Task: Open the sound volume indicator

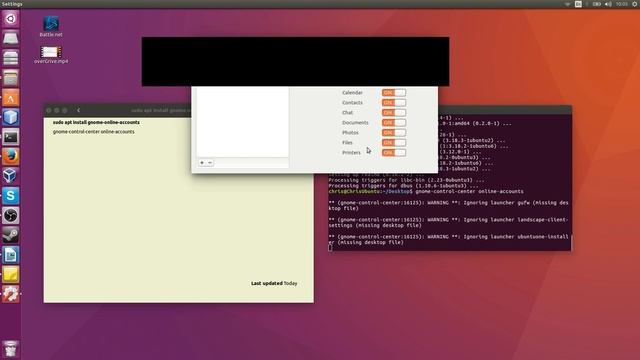Action: tap(608, 4)
